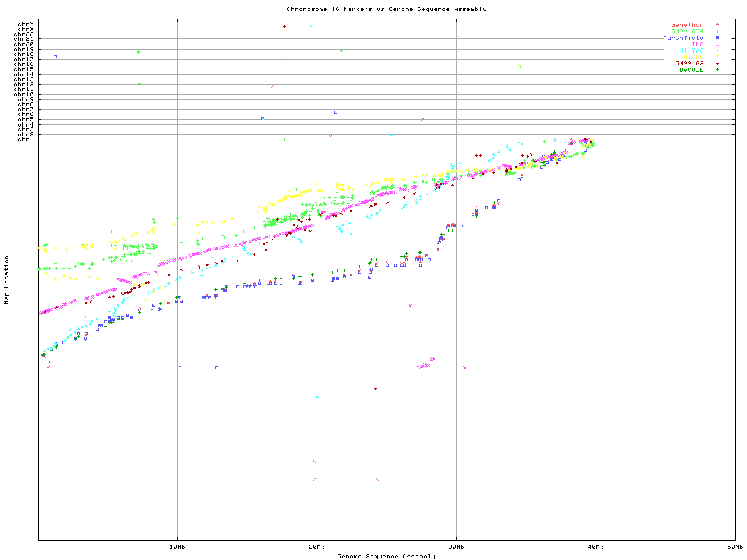This screenshot has width=747, height=560.
Task: Click the 10Mb tick label on x-axis
Action: pos(177,547)
